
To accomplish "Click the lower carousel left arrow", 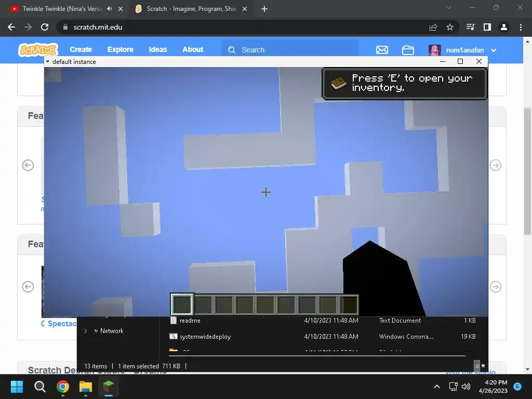I will point(28,287).
